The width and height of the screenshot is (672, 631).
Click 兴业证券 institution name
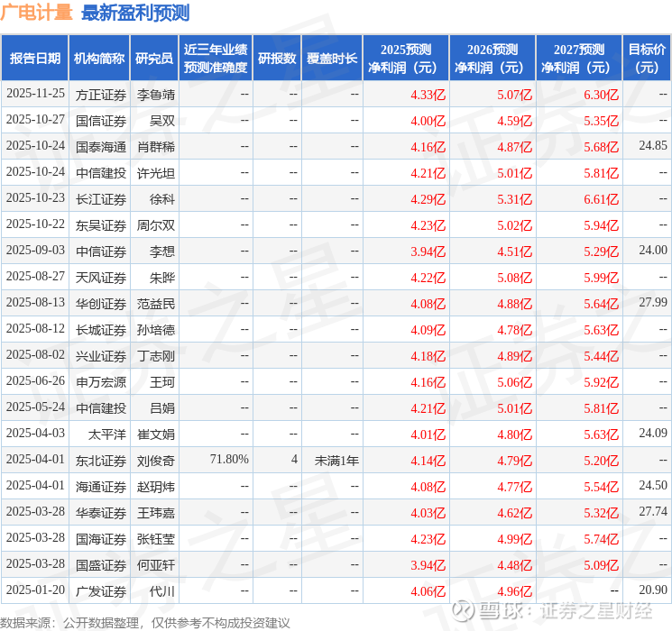[101, 356]
